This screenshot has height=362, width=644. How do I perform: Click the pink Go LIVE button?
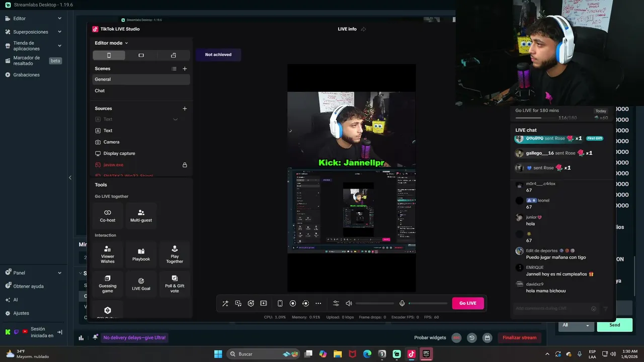pyautogui.click(x=468, y=303)
